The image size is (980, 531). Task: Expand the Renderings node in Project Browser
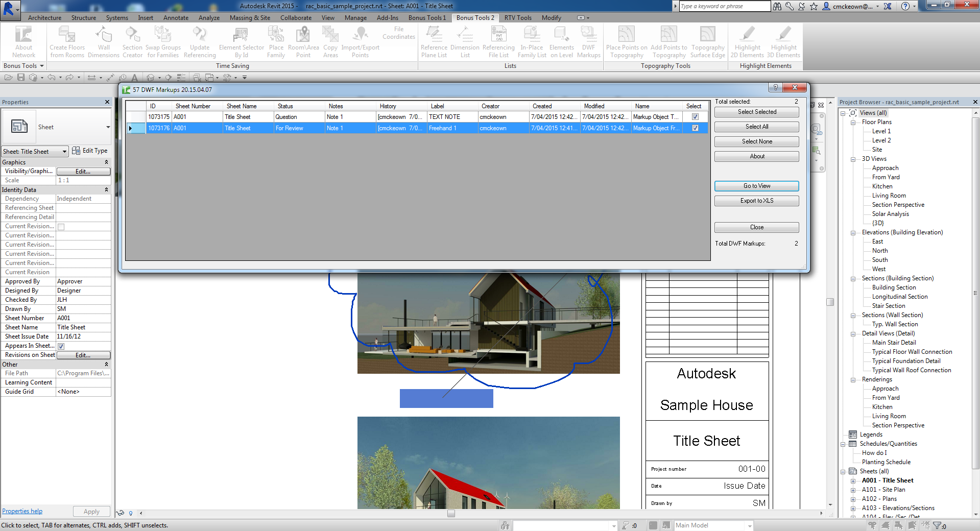[853, 379]
